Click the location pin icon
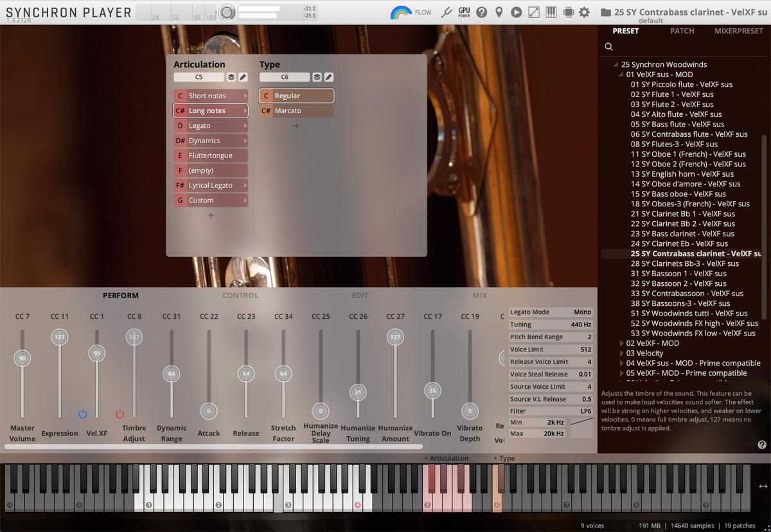 tap(499, 12)
